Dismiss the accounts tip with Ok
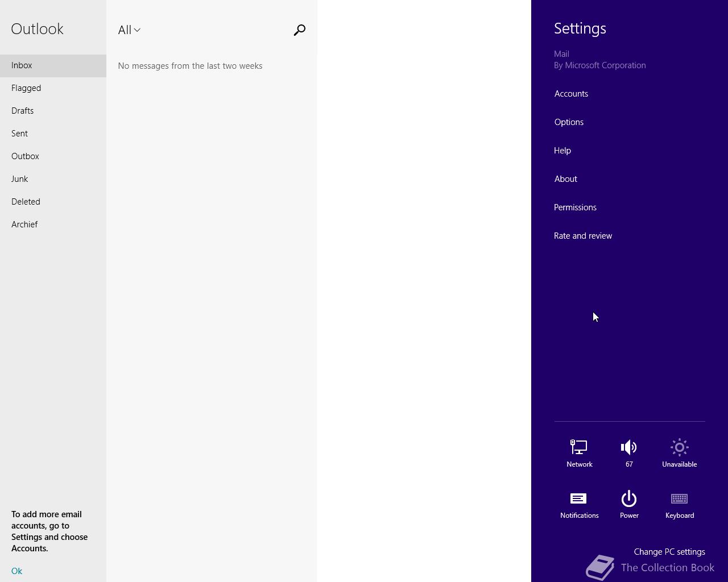728x582 pixels. click(16, 571)
